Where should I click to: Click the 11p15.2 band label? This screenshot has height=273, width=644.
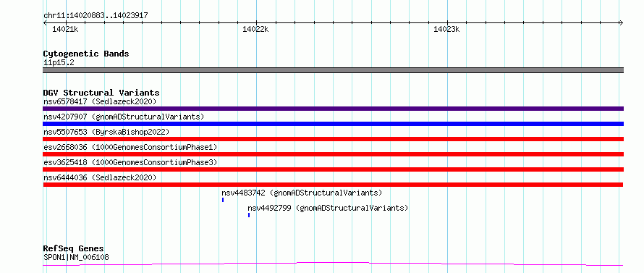[x=59, y=63]
